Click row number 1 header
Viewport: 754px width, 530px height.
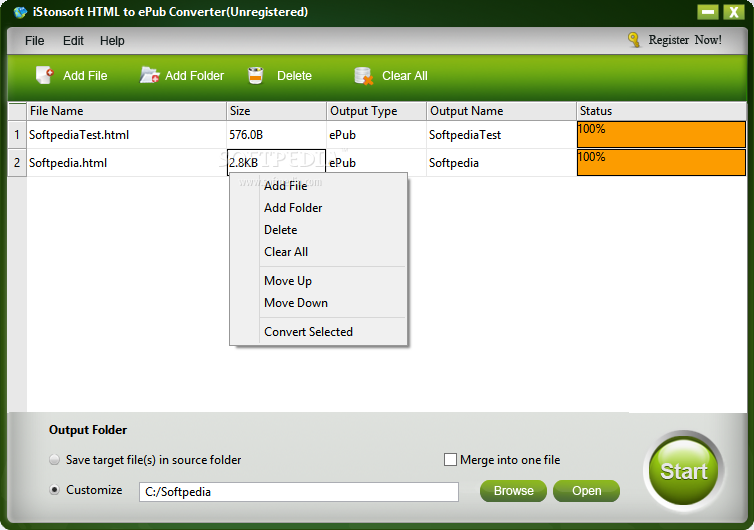pos(17,135)
